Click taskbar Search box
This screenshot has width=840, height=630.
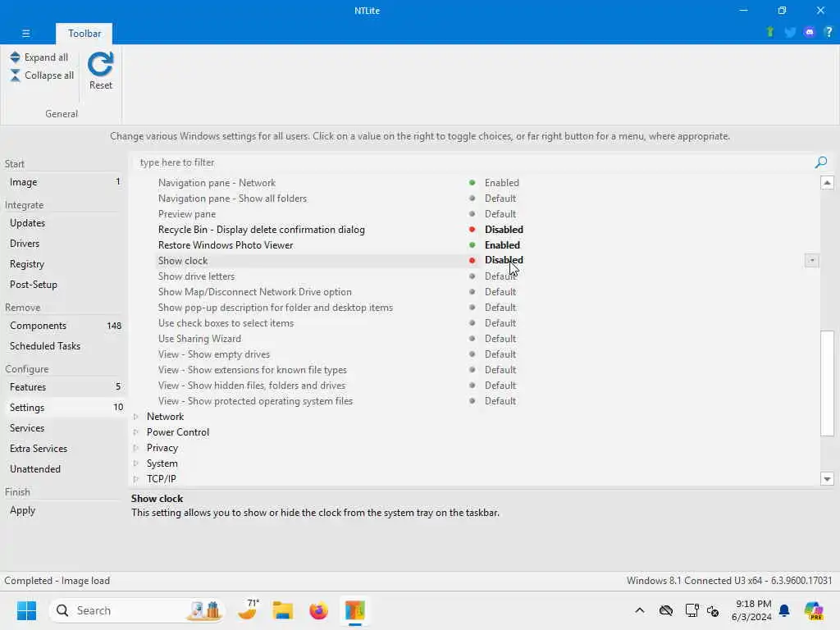coord(137,610)
